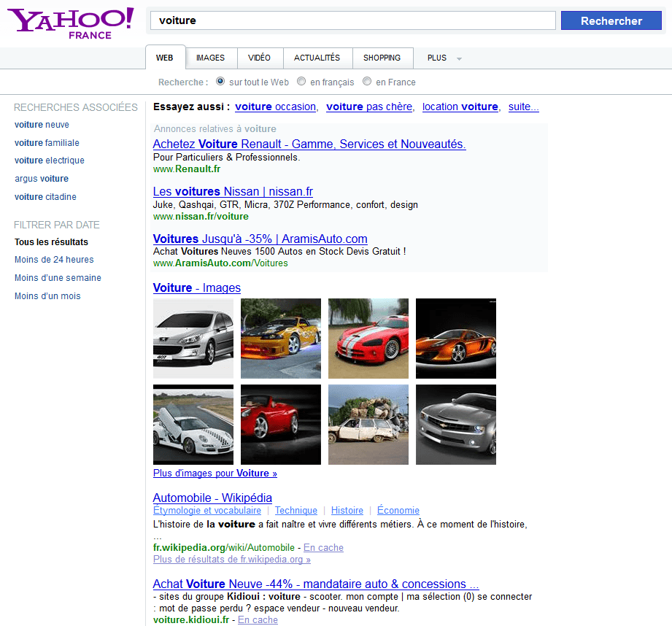The width and height of the screenshot is (672, 626).
Task: Click the www.nissan.fr/voiture green URL
Action: [201, 217]
